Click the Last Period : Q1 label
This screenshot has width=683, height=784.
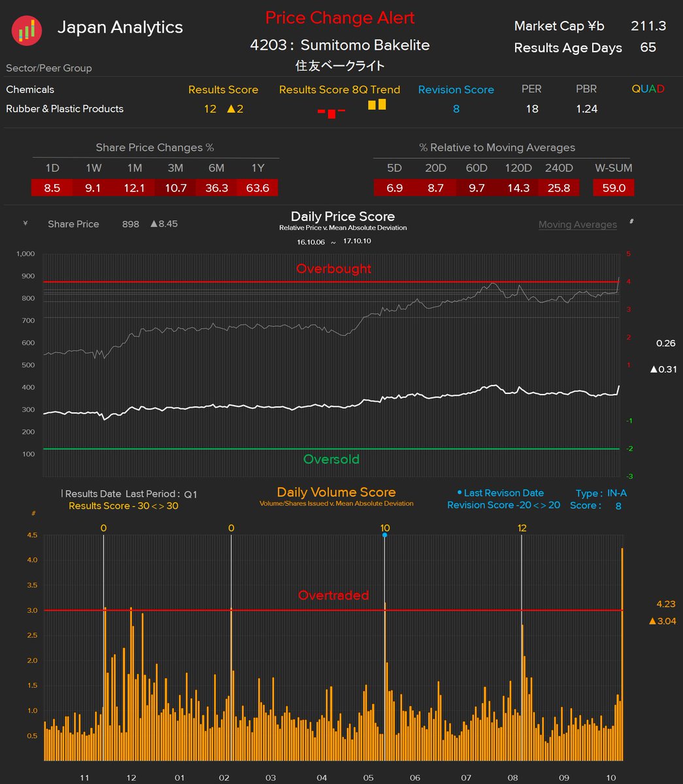click(161, 494)
